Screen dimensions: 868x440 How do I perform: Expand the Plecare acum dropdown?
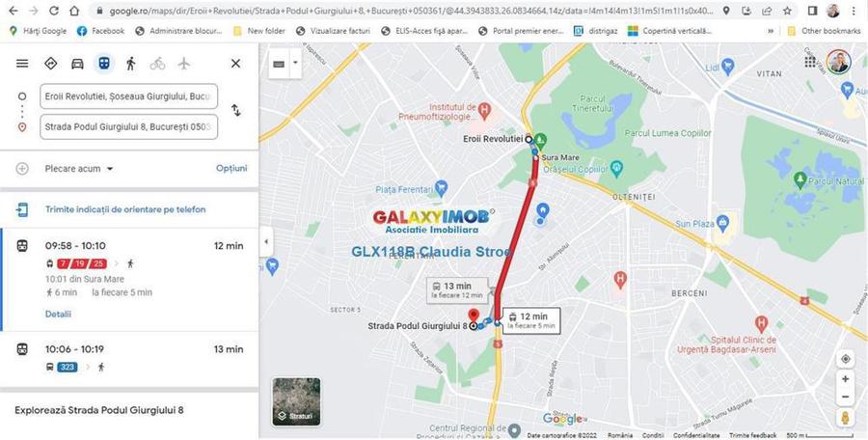(x=79, y=169)
